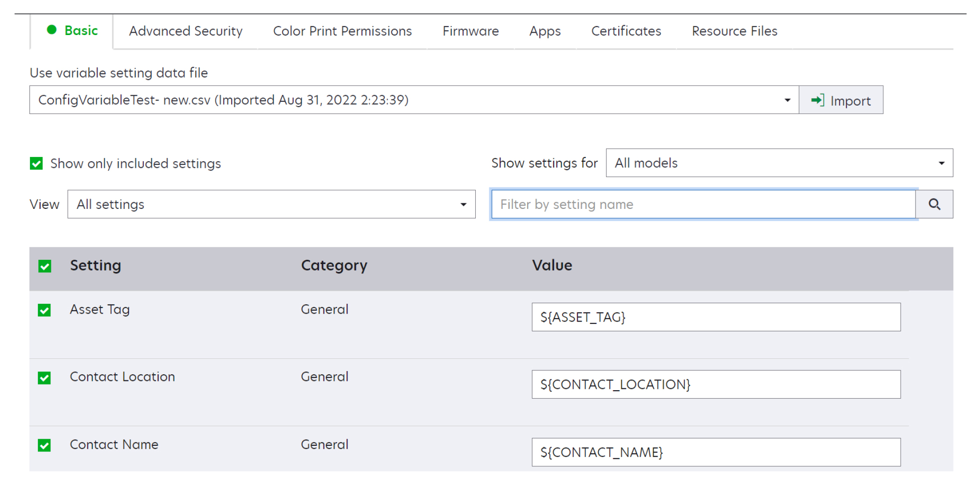Click the All models dropdown arrow
This screenshot has height=486, width=980.
click(941, 163)
